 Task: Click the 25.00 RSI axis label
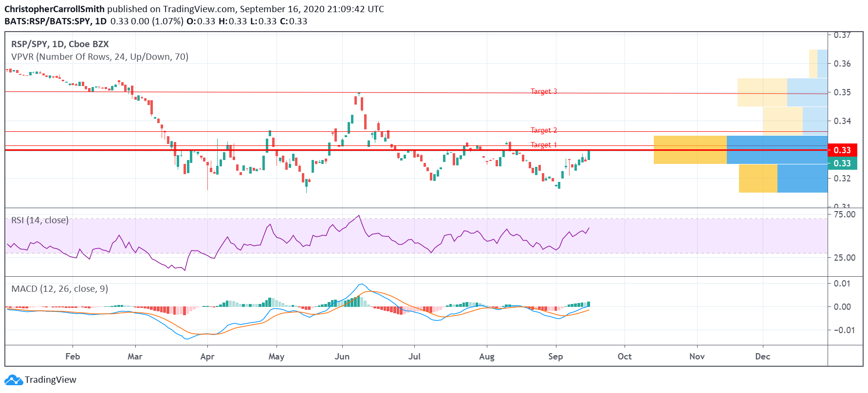click(x=845, y=258)
